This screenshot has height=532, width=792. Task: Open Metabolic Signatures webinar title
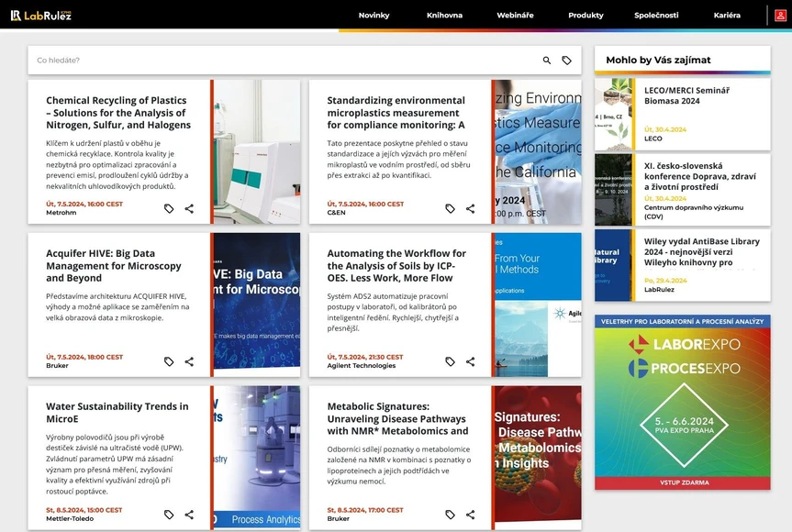point(397,418)
